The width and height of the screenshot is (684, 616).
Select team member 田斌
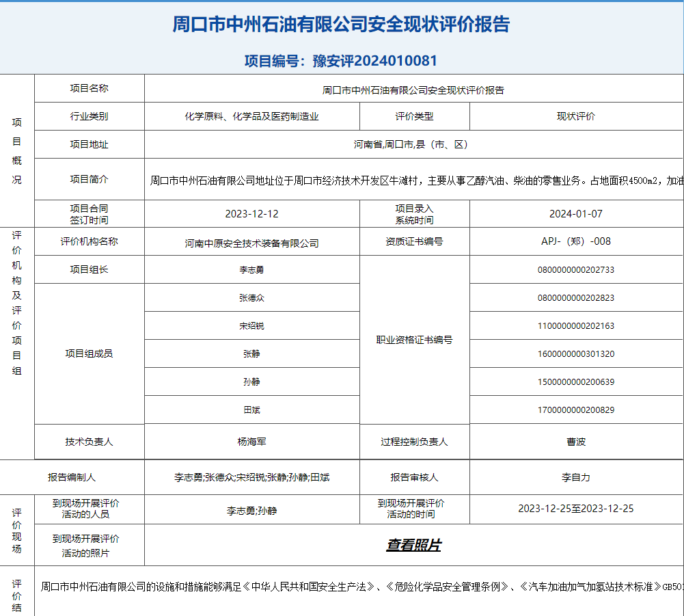coord(251,410)
